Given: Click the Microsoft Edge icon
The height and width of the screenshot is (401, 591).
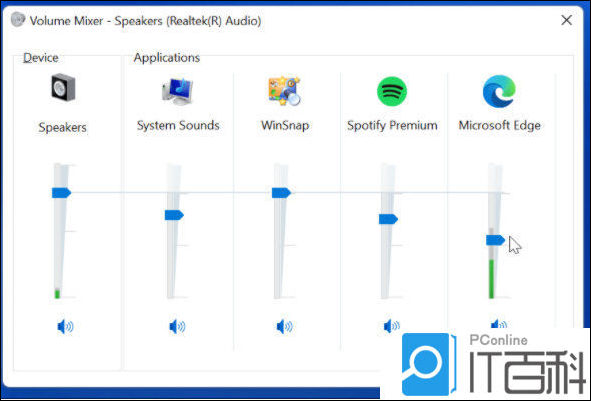Looking at the screenshot, I should pyautogui.click(x=499, y=91).
